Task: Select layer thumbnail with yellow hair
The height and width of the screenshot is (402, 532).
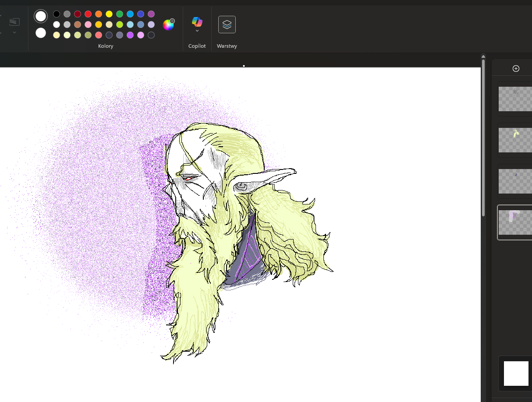Action: (x=515, y=140)
